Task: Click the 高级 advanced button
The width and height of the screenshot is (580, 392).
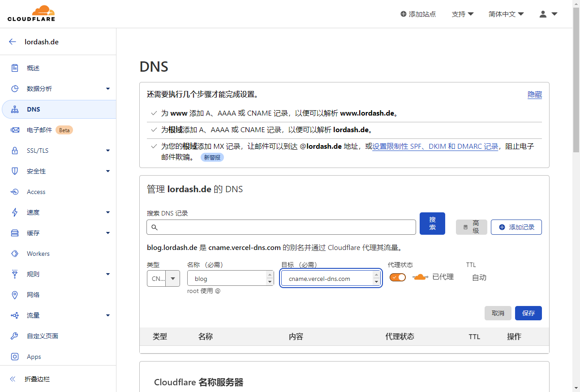Action: pos(472,227)
